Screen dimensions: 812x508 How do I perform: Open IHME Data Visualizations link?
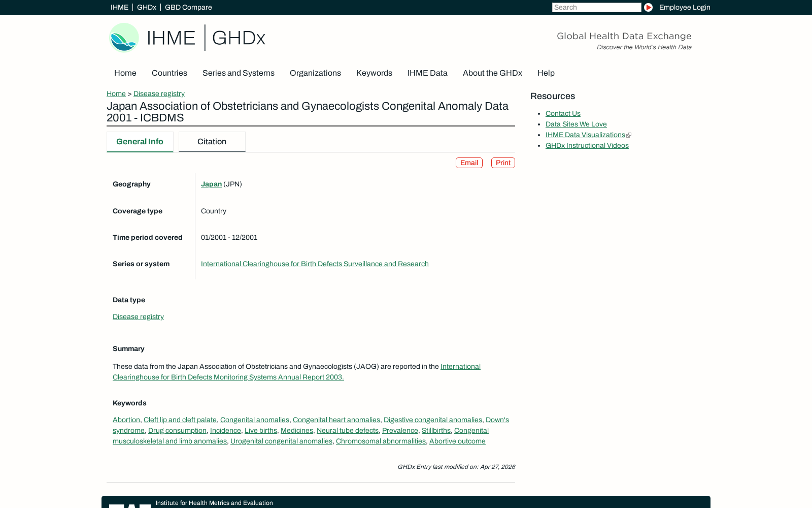tap(585, 135)
